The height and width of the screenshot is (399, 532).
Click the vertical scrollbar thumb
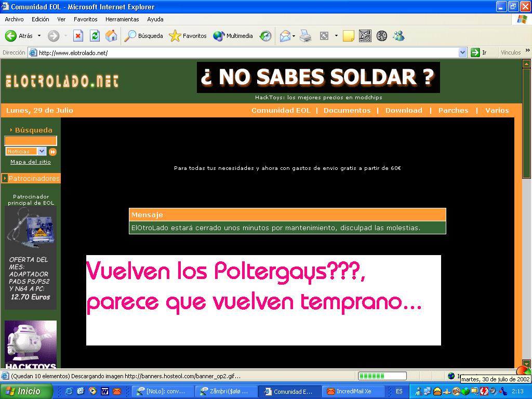[527, 123]
